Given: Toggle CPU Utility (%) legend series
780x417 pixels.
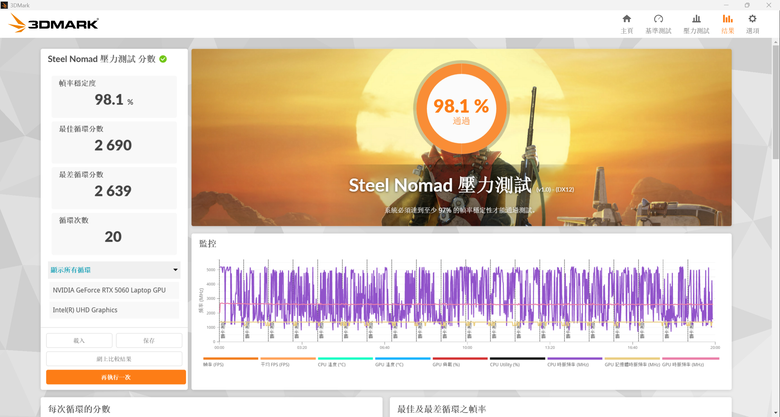Looking at the screenshot, I should tap(517, 362).
